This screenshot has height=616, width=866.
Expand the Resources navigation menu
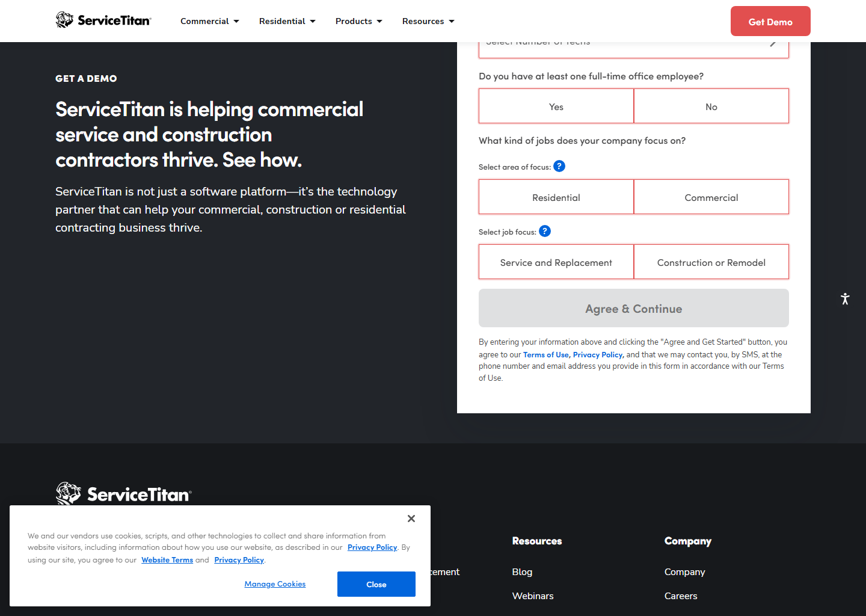(428, 21)
